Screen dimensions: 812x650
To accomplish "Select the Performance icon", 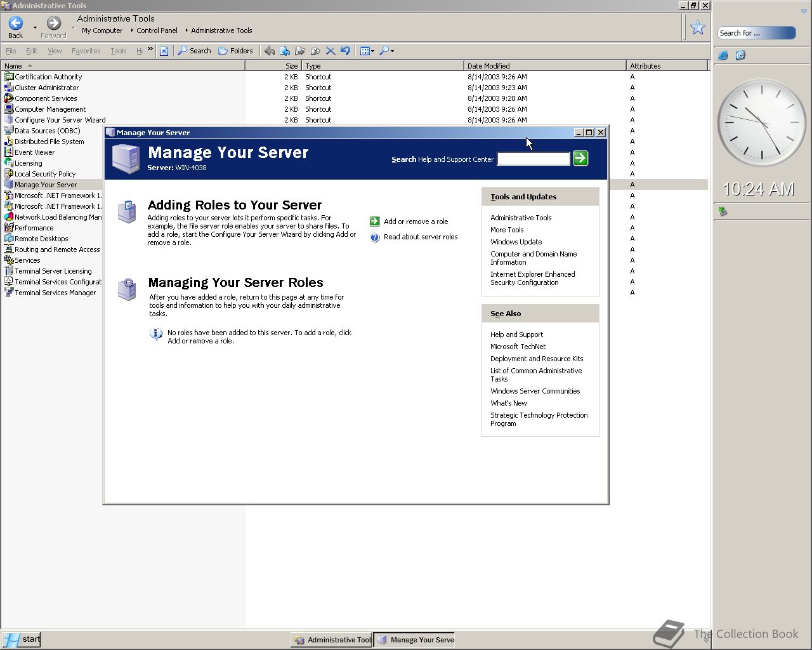I will pos(9,228).
